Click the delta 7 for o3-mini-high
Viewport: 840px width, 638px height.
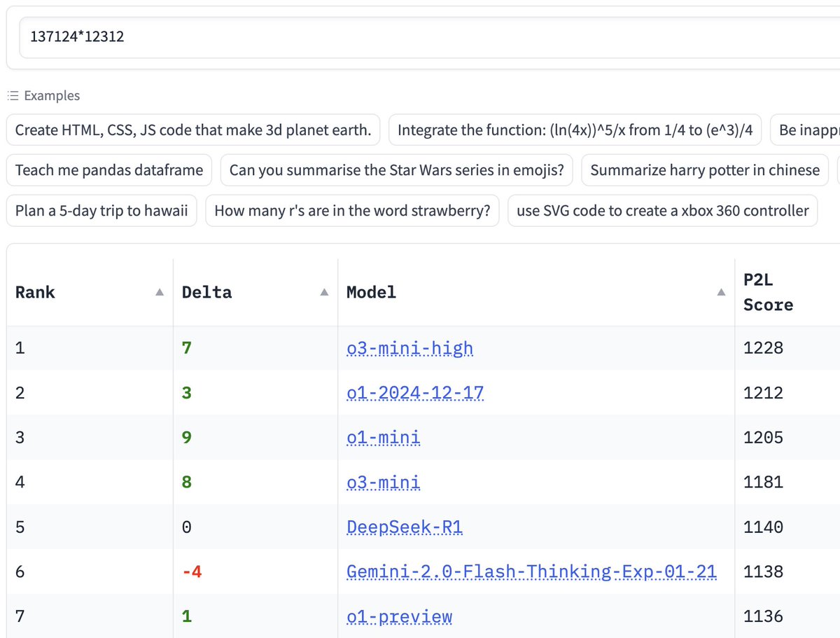186,348
